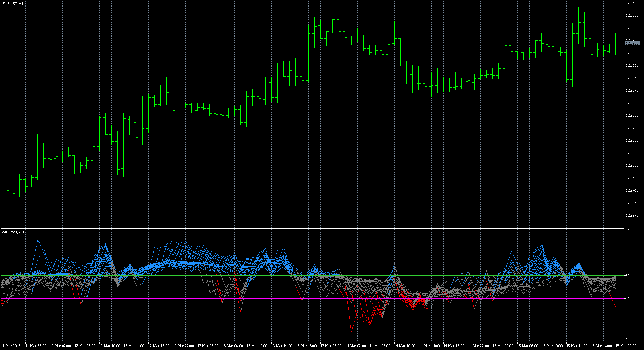Select the 40 level on indicator scale

tap(627, 299)
